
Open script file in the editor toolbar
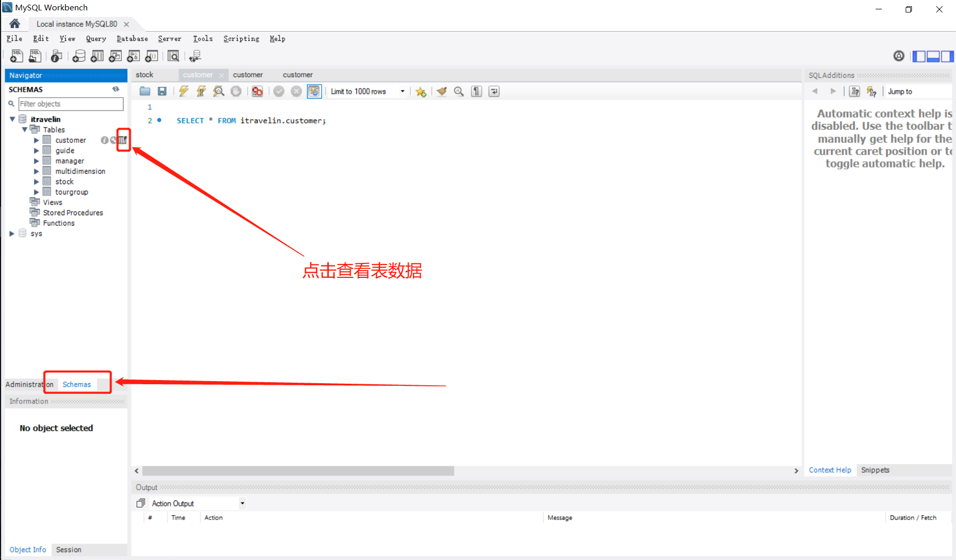coord(145,91)
